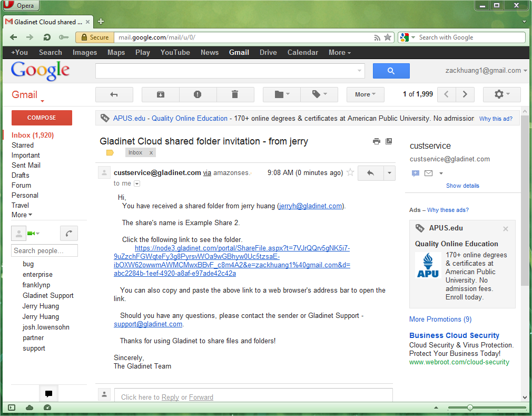This screenshot has height=416, width=532.
Task: Start chat with custservice contact
Action: pos(415,173)
